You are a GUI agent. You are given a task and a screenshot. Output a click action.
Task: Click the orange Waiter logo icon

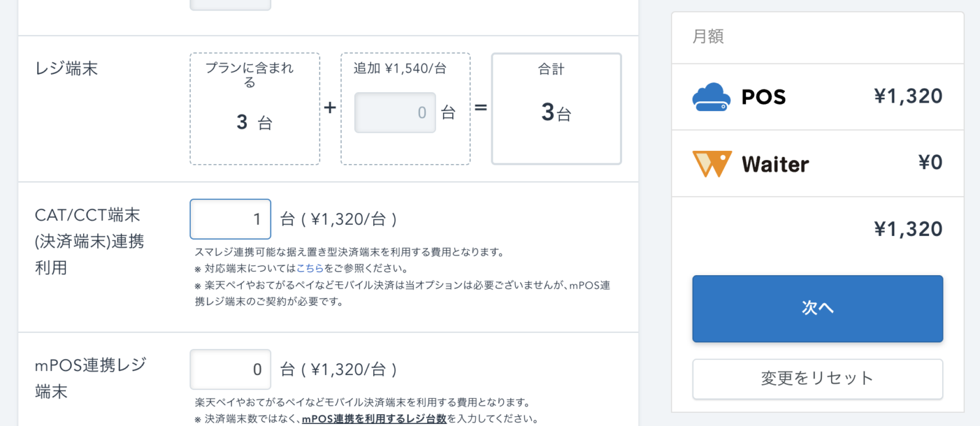(x=711, y=163)
